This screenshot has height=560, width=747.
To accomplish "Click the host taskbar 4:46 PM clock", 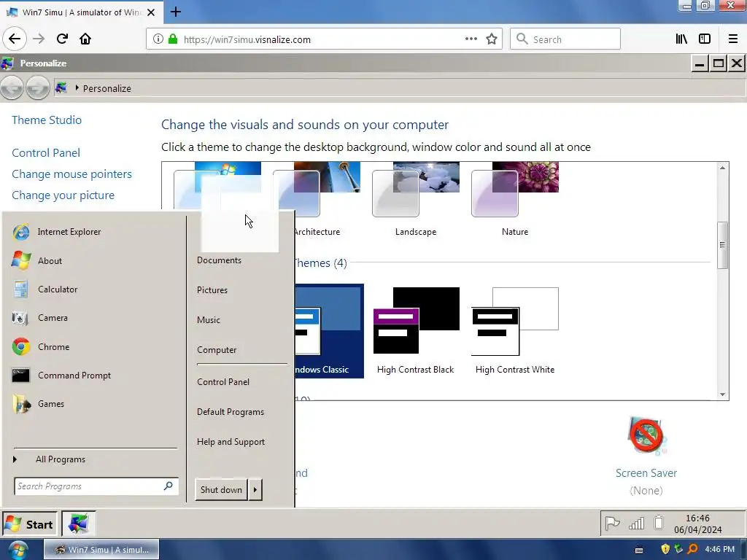I will [x=719, y=550].
